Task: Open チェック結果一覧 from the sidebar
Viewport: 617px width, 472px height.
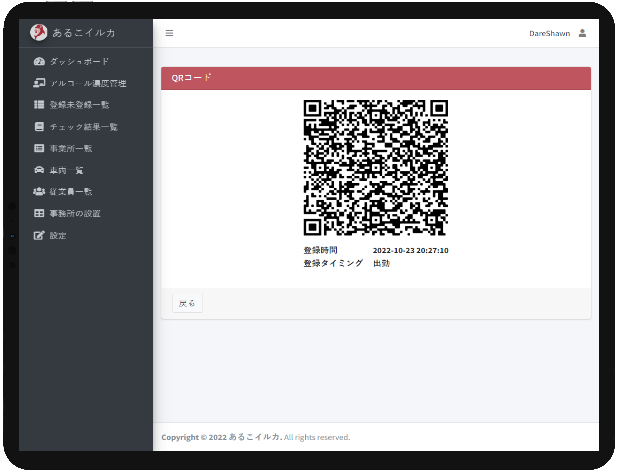Action: [83, 127]
